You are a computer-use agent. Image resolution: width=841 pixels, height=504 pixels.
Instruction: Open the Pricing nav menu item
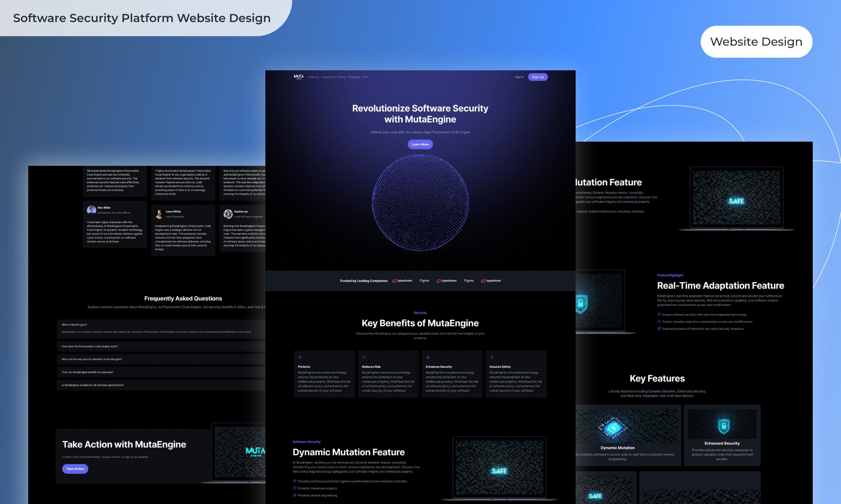341,77
